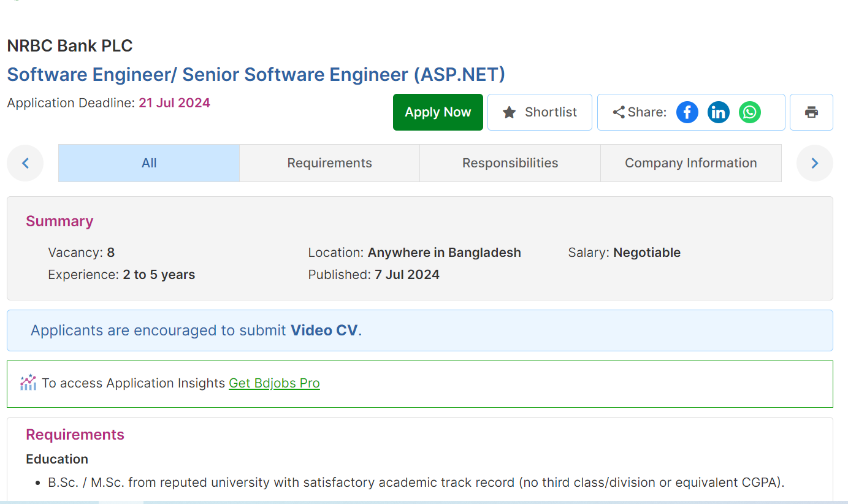Click the Apply Now button
The width and height of the screenshot is (848, 504).
[438, 112]
